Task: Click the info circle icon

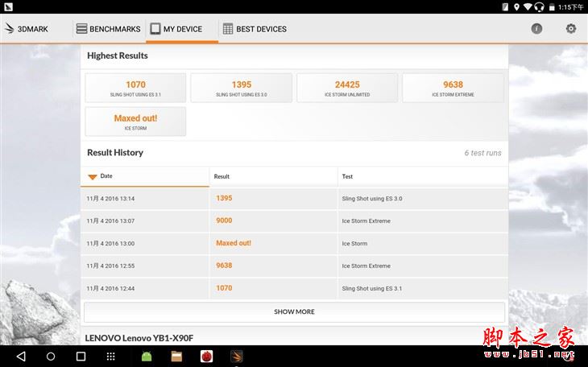Action: (536, 28)
